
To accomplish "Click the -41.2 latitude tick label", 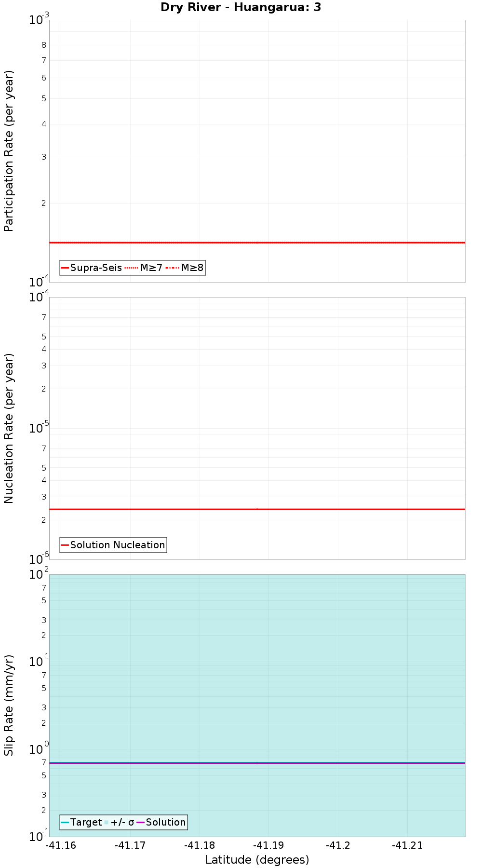I will pyautogui.click(x=338, y=845).
